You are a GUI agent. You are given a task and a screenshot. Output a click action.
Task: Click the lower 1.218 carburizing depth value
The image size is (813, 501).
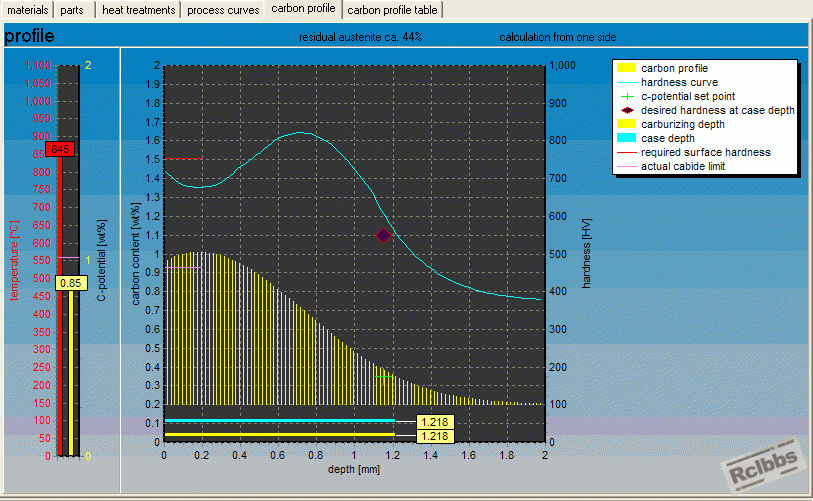pos(435,436)
